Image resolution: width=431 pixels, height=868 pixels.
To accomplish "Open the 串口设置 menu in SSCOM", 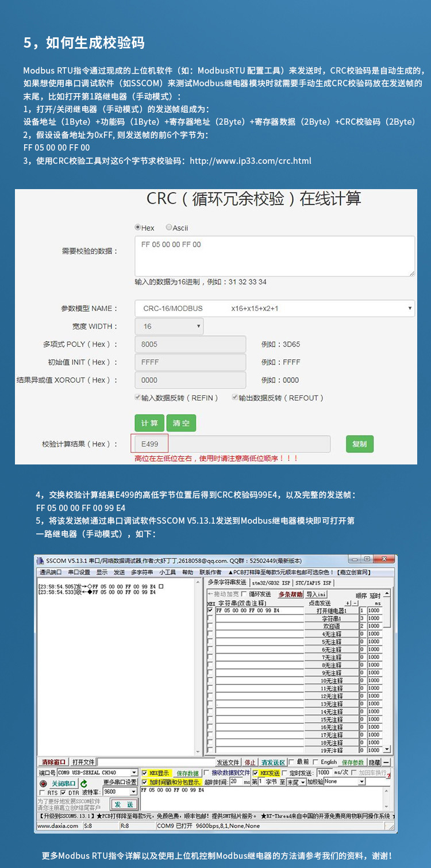I will [x=79, y=573].
